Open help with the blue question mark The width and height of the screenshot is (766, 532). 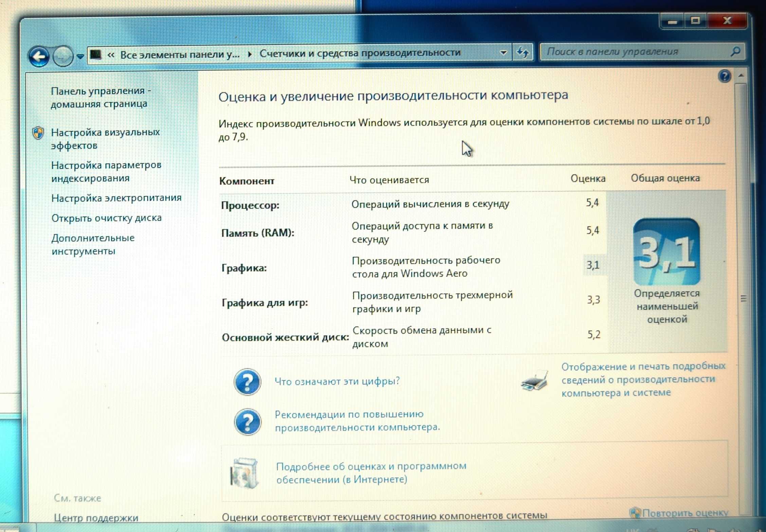725,76
